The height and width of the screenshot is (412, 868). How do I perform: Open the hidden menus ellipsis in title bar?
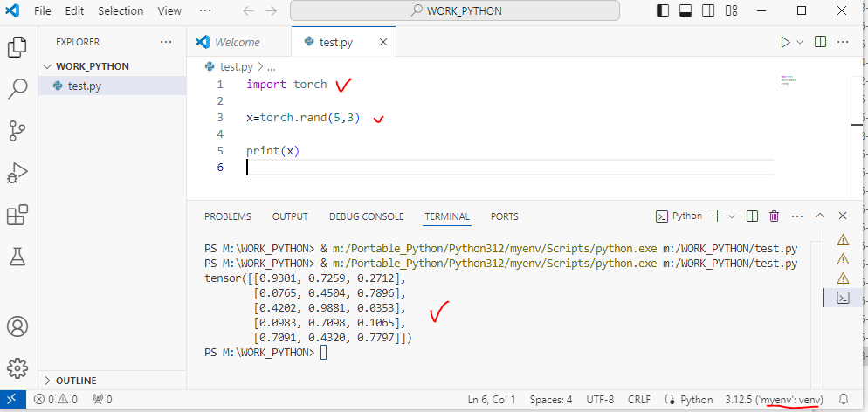click(205, 10)
